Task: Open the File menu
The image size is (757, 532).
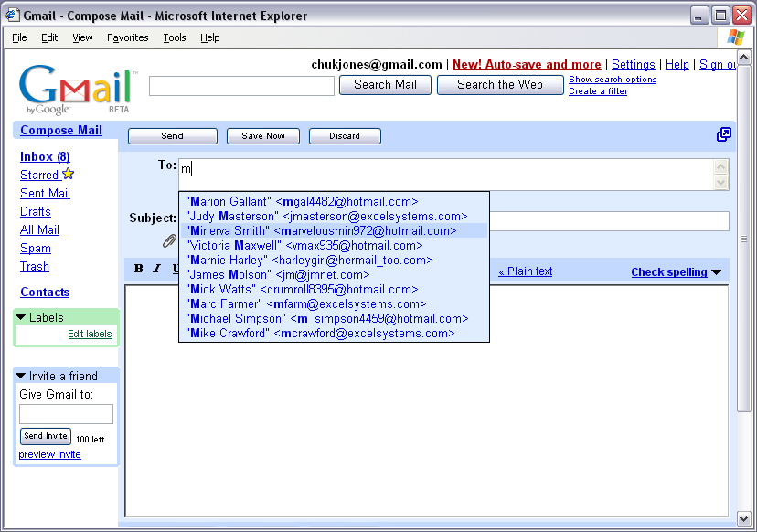Action: [19, 37]
